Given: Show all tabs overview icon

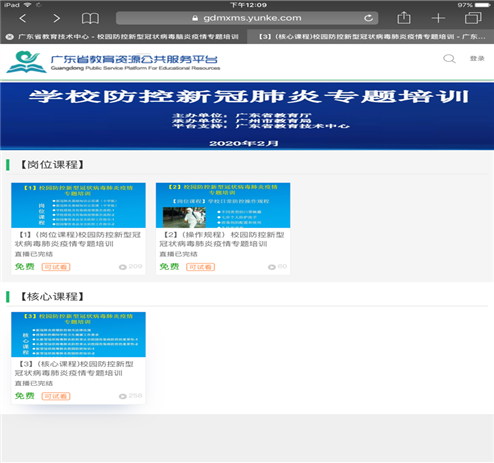Looking at the screenshot, I should point(473,18).
